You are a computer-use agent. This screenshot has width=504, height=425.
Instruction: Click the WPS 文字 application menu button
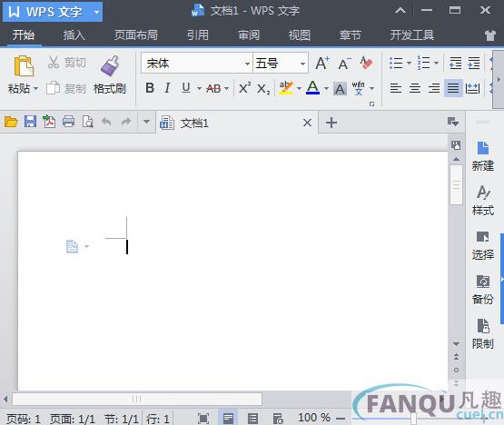coord(53,12)
